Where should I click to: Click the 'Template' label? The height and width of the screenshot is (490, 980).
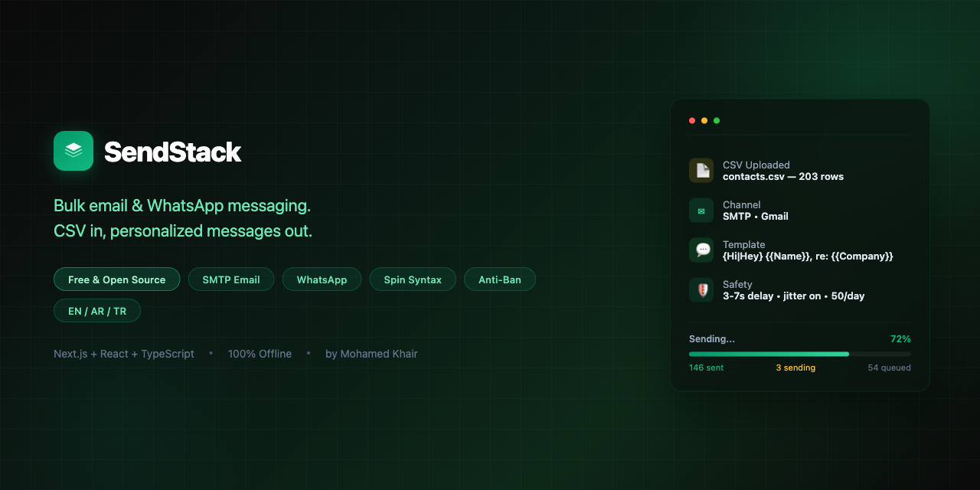tap(744, 245)
